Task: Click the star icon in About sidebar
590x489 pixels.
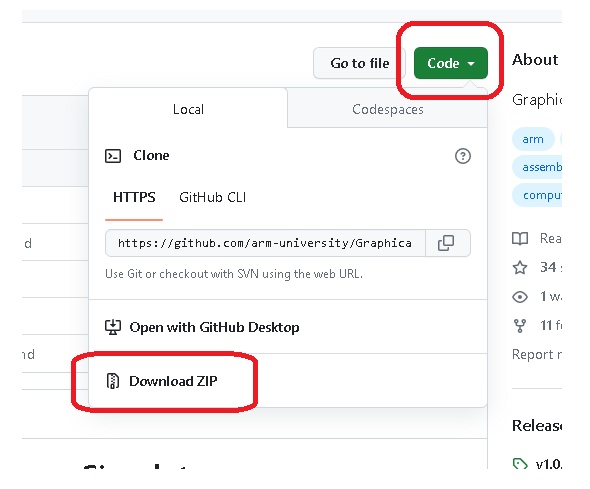Action: [x=520, y=267]
